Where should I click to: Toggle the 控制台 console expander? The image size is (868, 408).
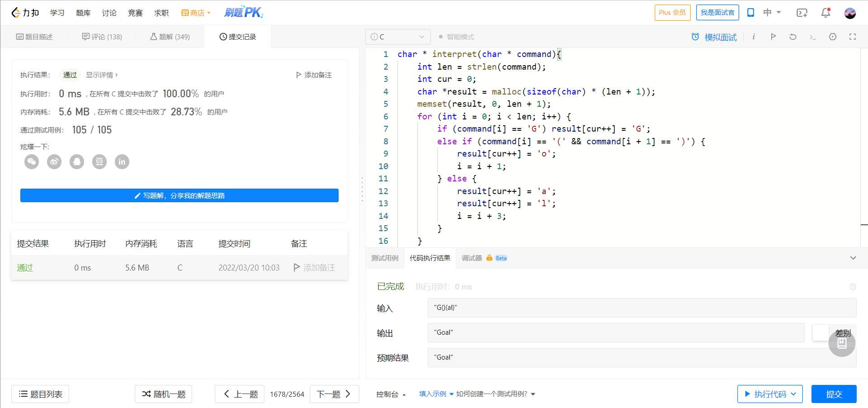point(391,394)
